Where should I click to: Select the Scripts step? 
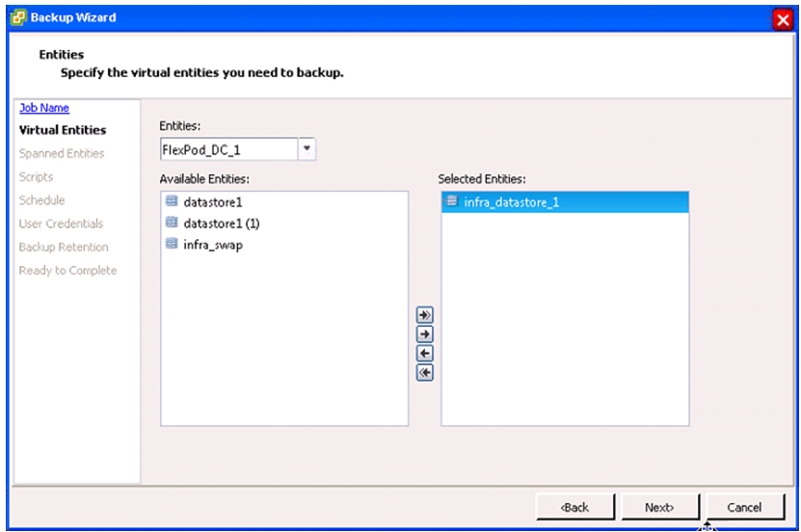tap(36, 176)
